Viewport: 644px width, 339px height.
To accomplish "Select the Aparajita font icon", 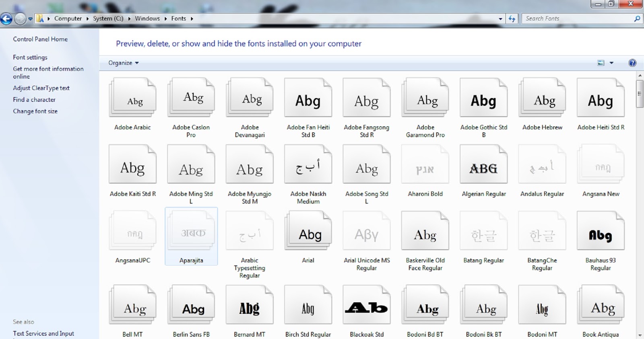I will point(191,231).
